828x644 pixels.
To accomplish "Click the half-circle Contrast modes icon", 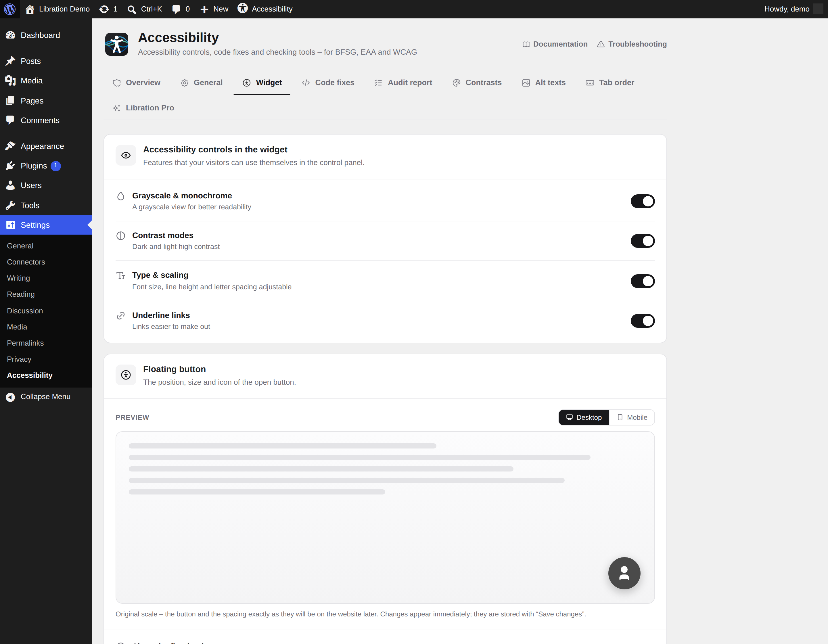I will (120, 236).
